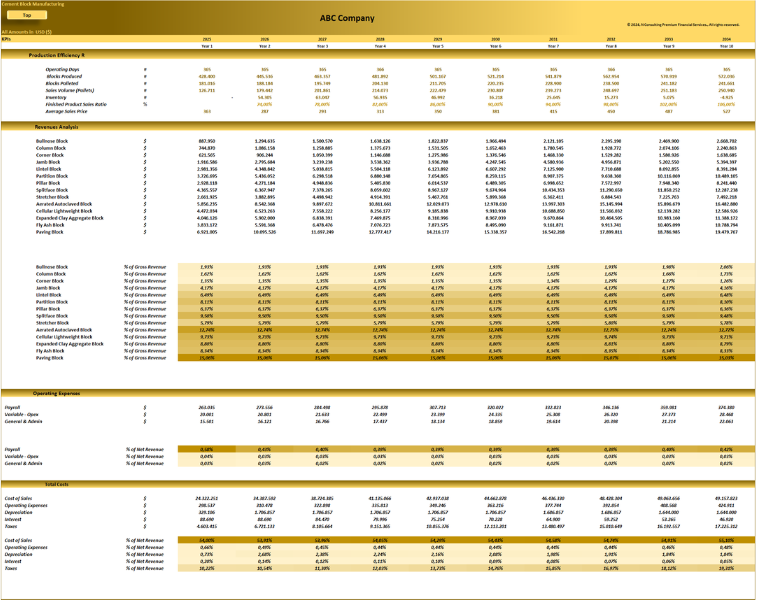Select the Blocks Palleted row label

[x=62, y=83]
